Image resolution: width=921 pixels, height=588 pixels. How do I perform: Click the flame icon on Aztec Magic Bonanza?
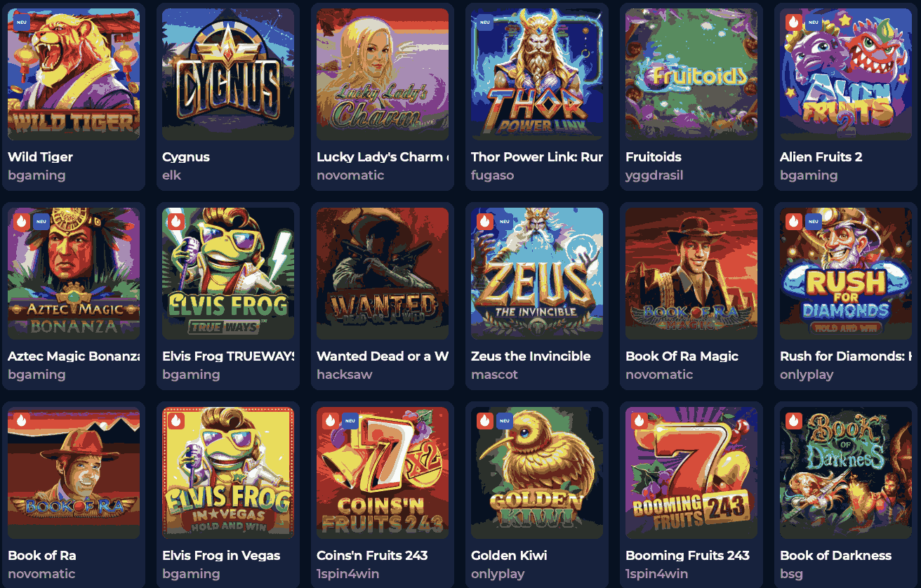click(x=21, y=222)
